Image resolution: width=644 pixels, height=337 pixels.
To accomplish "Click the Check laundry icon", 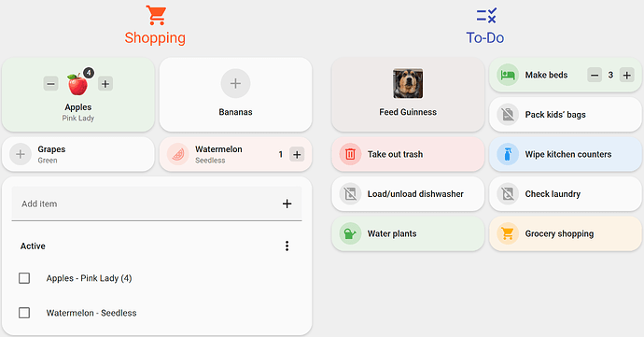I will point(508,193).
